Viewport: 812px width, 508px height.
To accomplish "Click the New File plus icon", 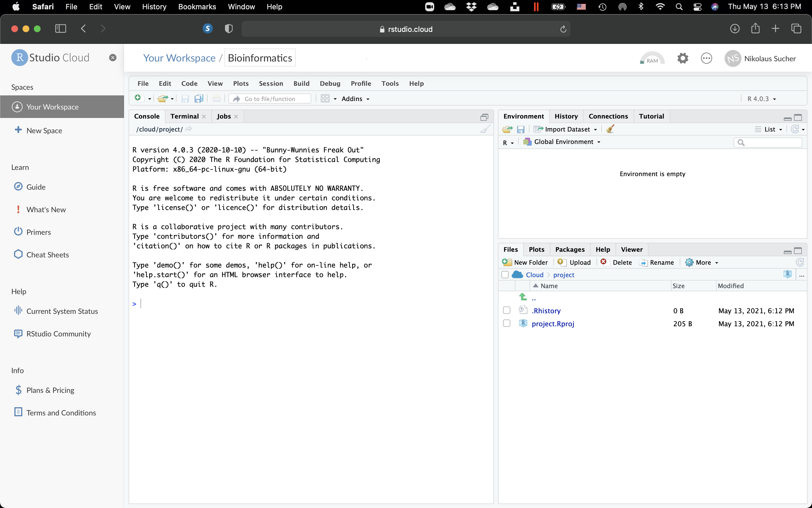I will click(138, 98).
